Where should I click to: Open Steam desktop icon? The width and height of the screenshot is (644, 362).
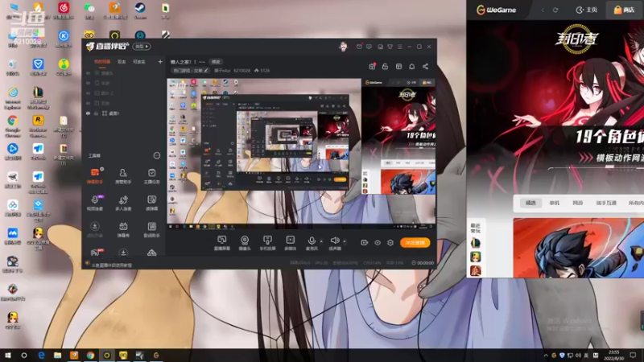point(140,10)
